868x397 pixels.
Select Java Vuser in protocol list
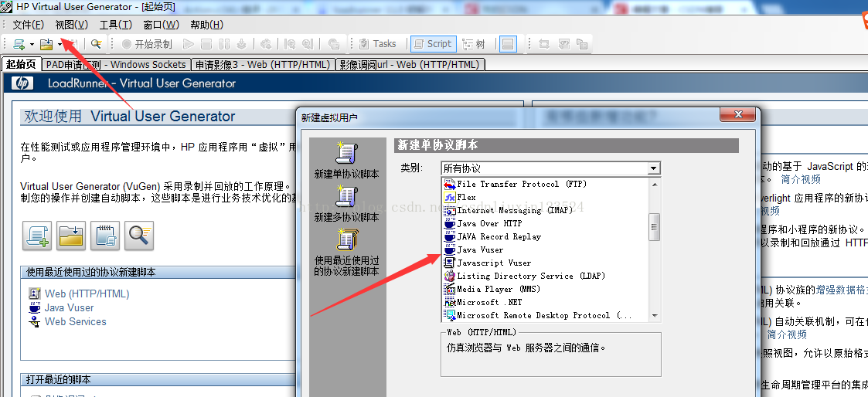(480, 250)
